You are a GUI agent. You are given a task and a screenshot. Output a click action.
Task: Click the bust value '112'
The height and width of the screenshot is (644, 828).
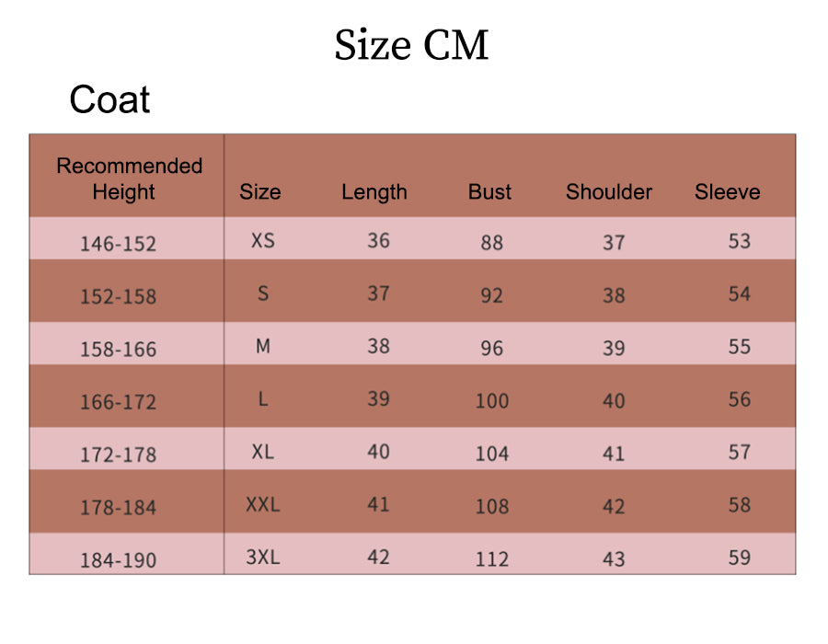[x=491, y=559]
